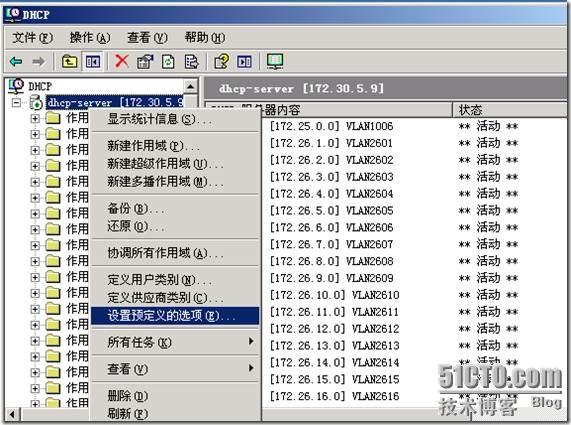Viewport: 571px width, 425px height.
Task: Open the 文件(F) menu
Action: 32,38
